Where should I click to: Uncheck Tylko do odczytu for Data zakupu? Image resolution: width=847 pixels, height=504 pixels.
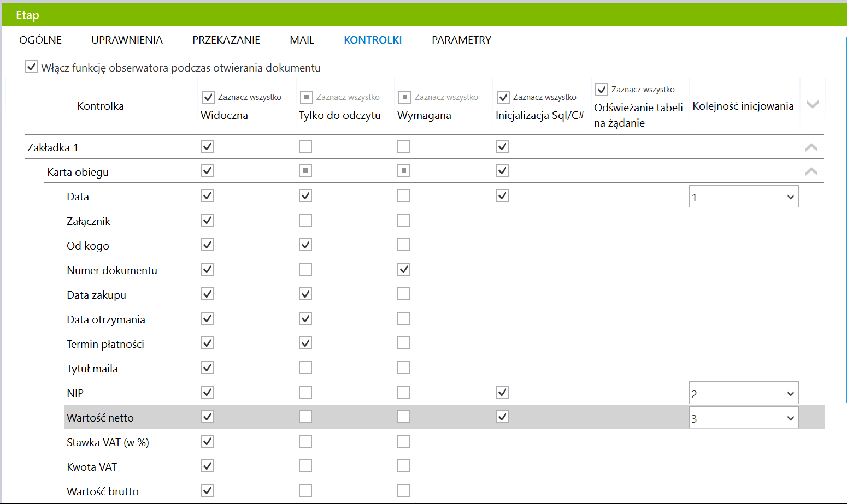305,294
